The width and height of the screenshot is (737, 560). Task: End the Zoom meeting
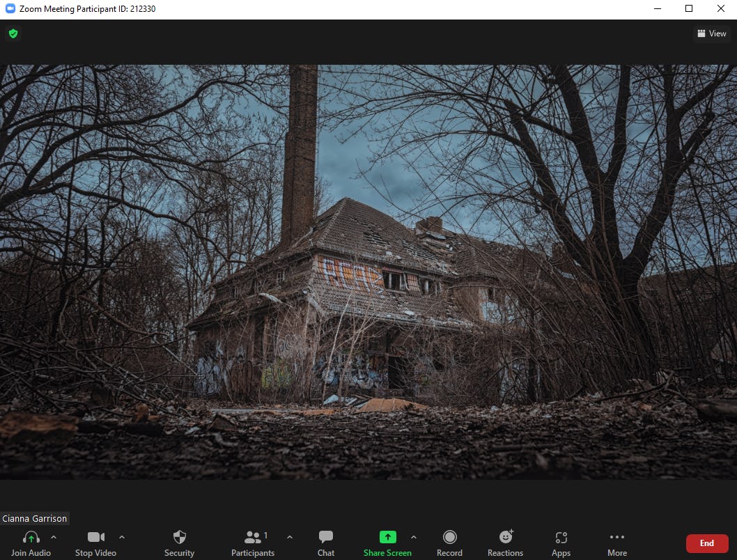pyautogui.click(x=706, y=543)
